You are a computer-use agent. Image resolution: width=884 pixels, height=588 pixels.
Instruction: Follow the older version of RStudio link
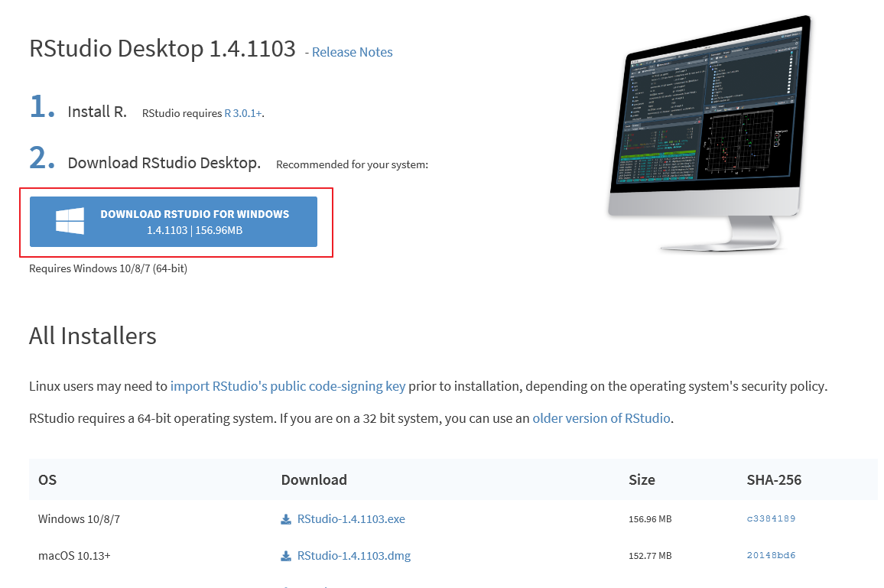602,418
